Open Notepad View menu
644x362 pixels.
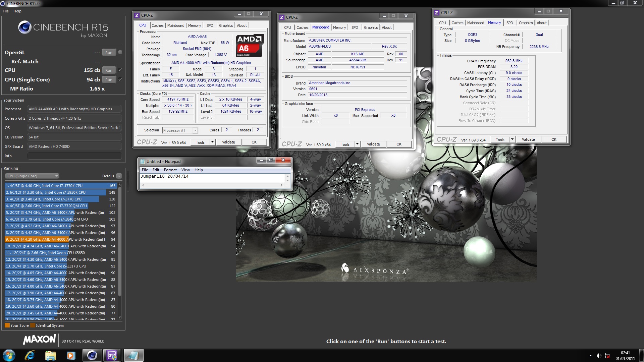pyautogui.click(x=185, y=170)
